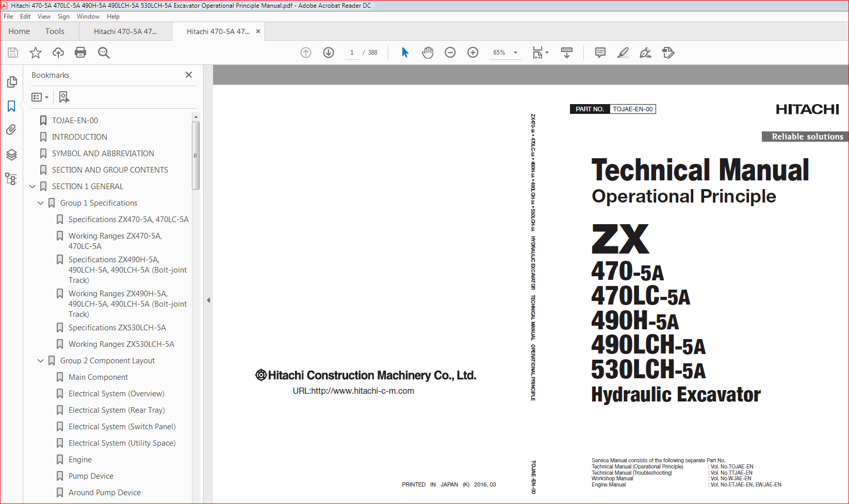849x504 pixels.
Task: Click the new bookmark icon
Action: click(64, 97)
